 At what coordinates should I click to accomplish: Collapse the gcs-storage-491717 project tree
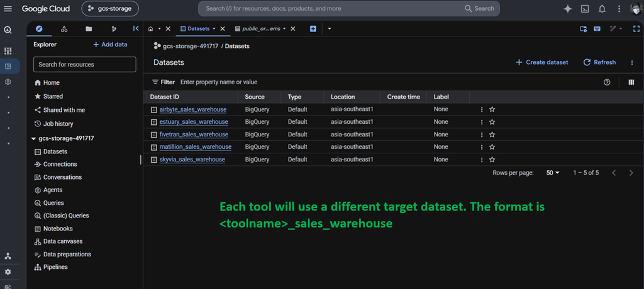pyautogui.click(x=33, y=139)
